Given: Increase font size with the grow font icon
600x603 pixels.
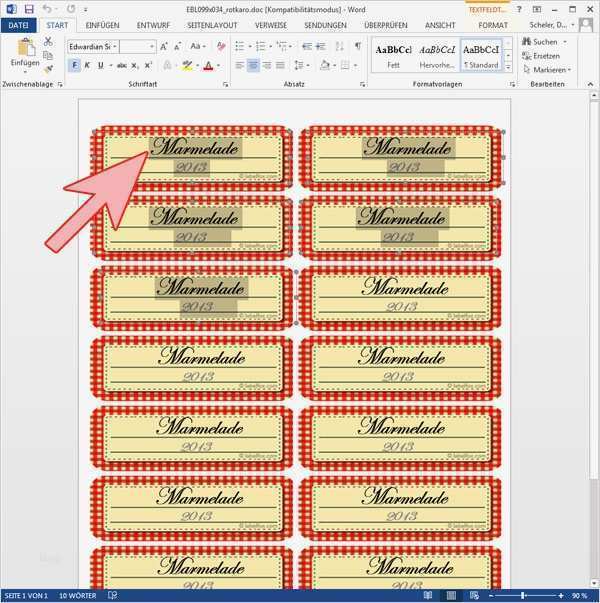Looking at the screenshot, I should [x=164, y=47].
